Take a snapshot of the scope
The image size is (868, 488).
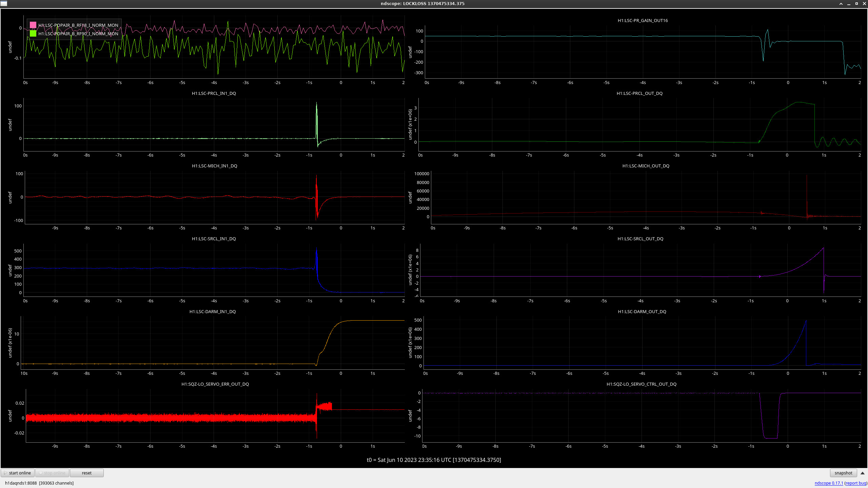(x=843, y=473)
